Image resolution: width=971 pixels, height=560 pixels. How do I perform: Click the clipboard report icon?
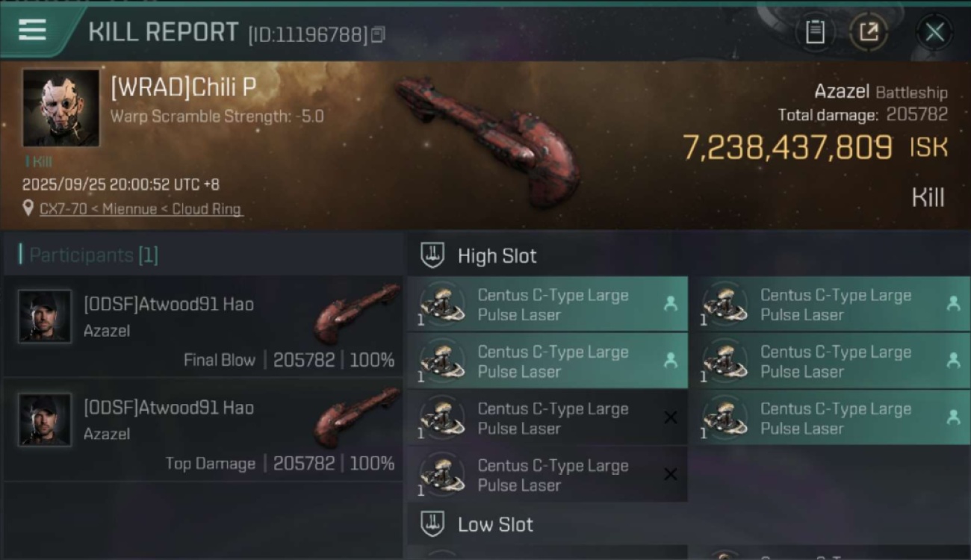(815, 32)
